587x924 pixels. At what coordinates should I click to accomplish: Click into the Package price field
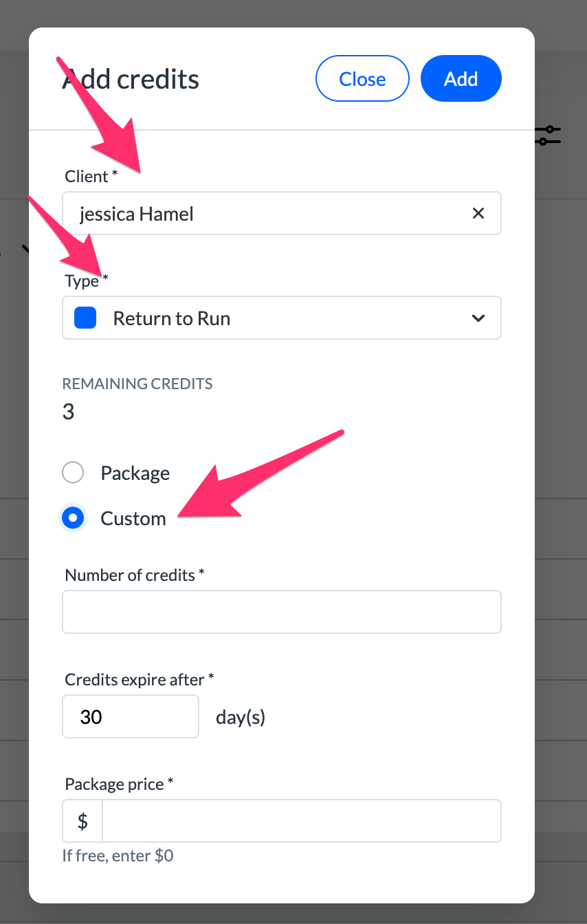tap(301, 821)
